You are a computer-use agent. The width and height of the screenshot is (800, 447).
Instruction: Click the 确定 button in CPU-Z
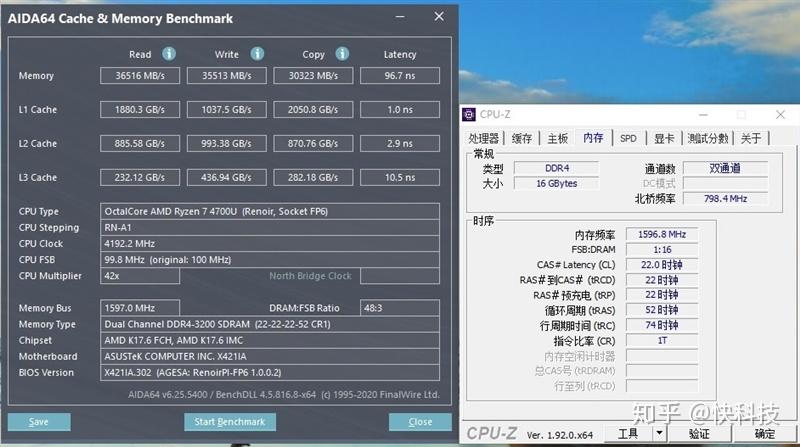[764, 433]
